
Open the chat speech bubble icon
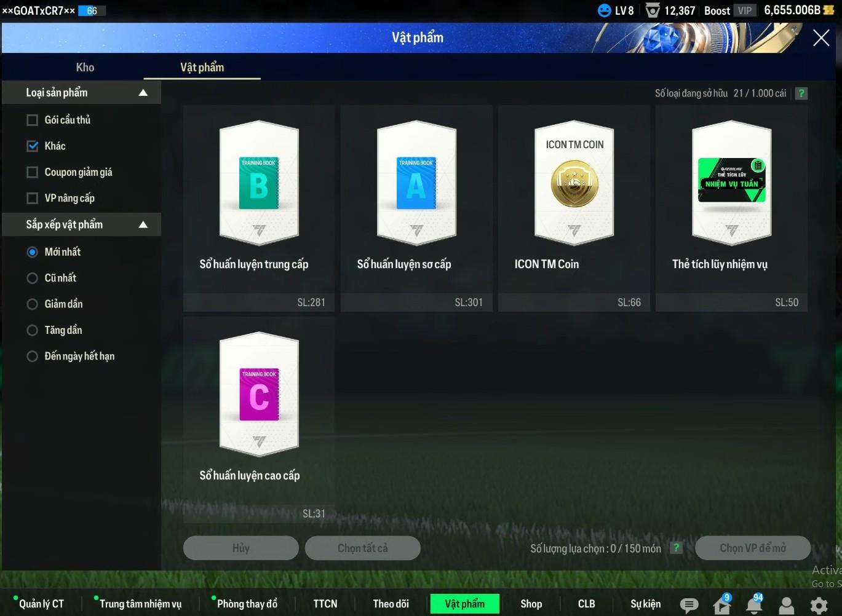click(689, 605)
